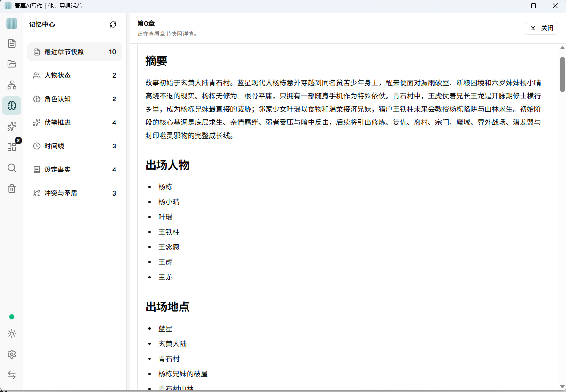Open the trash bin icon in left rail
Viewport: 566px width, 392px height.
(12, 188)
